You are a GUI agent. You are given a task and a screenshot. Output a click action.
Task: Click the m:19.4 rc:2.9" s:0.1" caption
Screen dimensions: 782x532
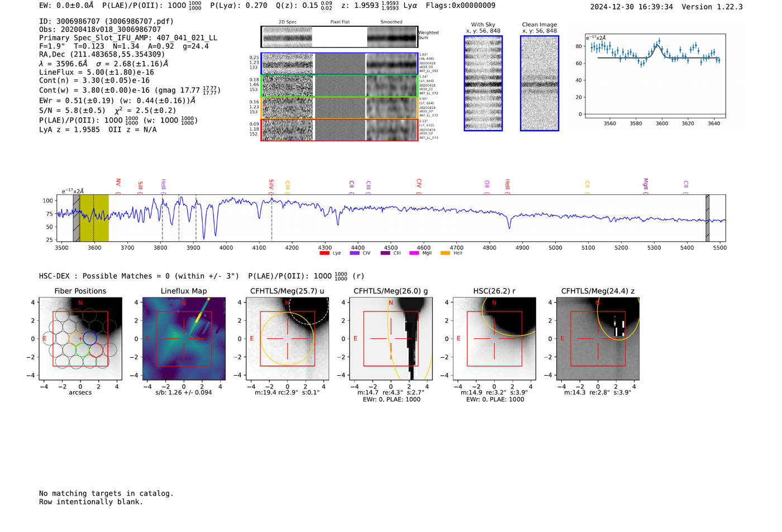coord(287,392)
